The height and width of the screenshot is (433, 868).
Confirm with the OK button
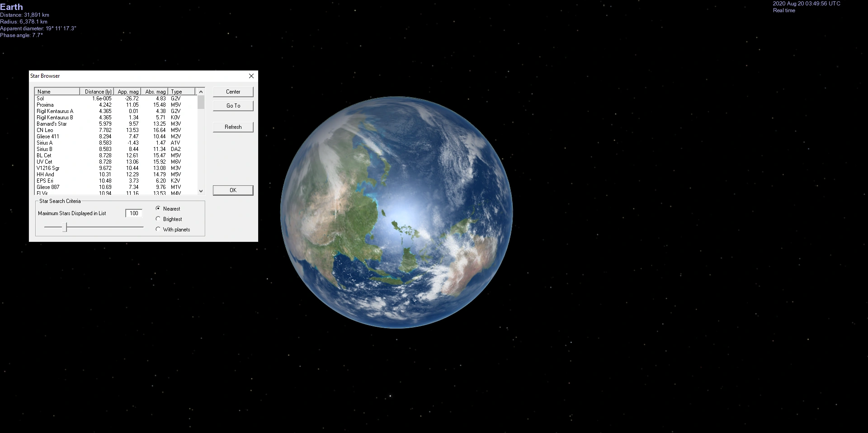pos(233,190)
